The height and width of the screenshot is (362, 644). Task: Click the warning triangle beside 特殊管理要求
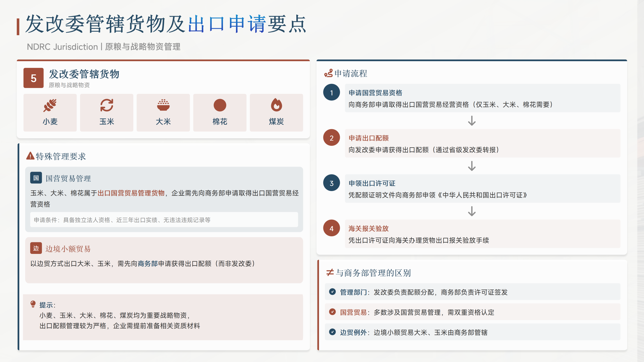(x=30, y=156)
